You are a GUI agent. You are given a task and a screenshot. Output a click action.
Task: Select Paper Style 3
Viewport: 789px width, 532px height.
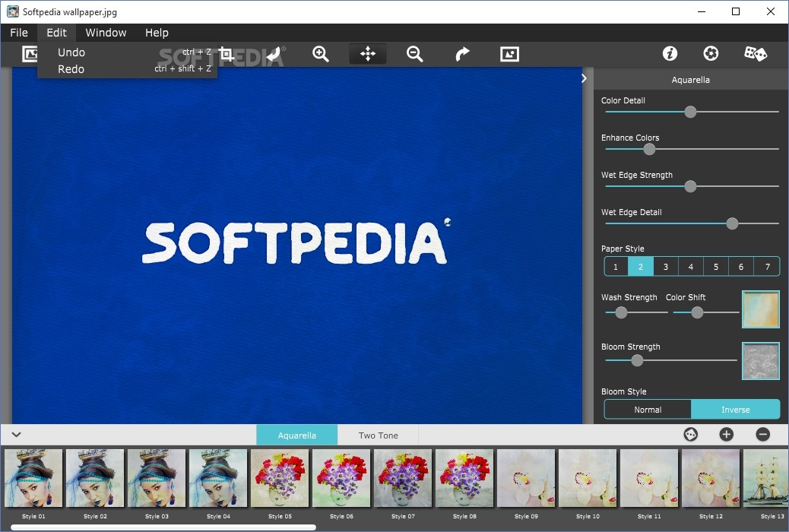pos(666,267)
